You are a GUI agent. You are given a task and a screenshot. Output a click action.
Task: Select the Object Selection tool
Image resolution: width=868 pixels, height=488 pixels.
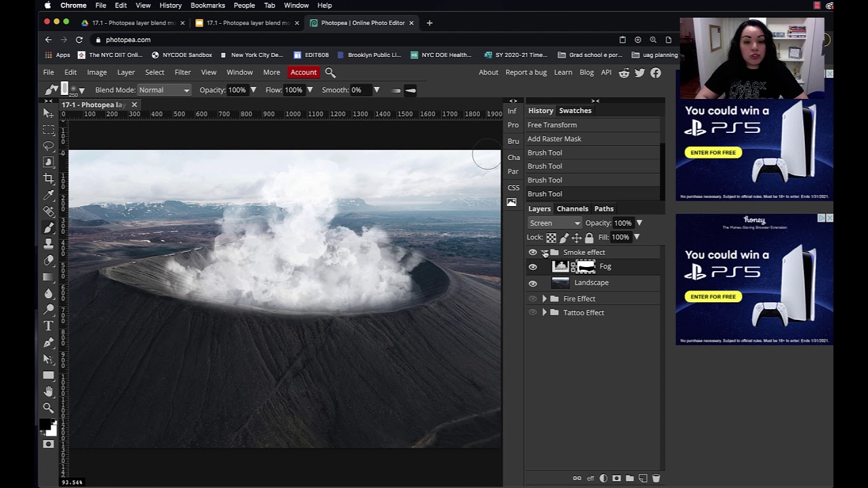[48, 162]
